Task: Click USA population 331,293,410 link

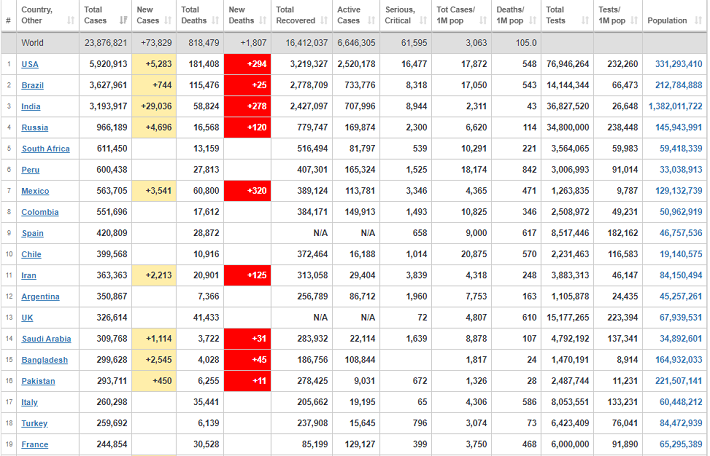Action: 679,64
